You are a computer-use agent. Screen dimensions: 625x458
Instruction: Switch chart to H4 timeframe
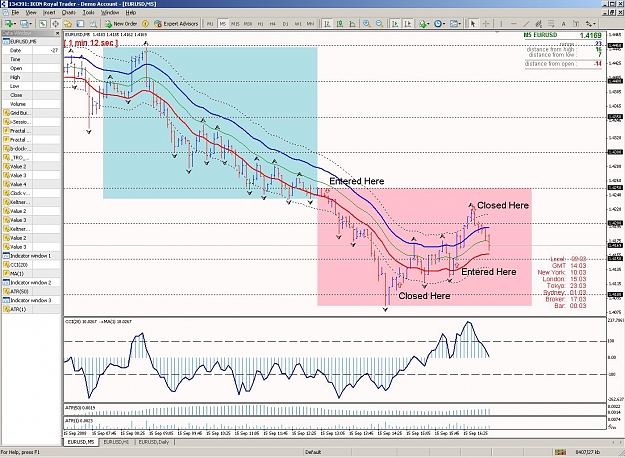[273, 24]
